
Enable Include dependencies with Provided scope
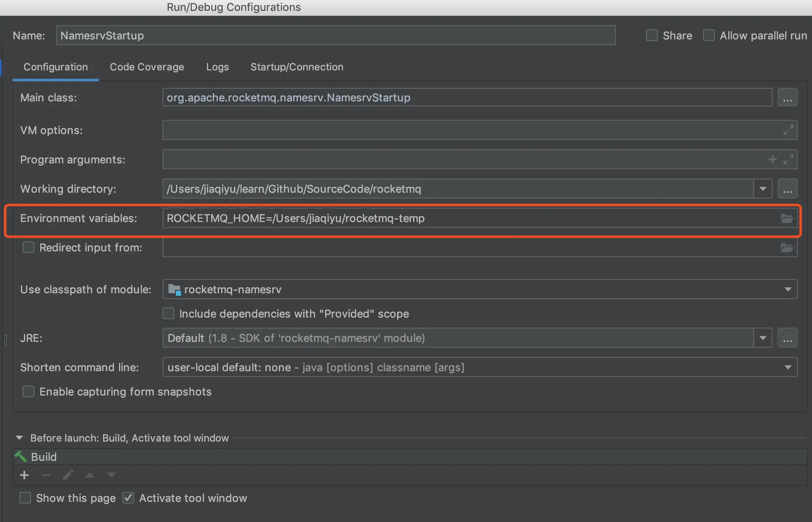pyautogui.click(x=168, y=314)
